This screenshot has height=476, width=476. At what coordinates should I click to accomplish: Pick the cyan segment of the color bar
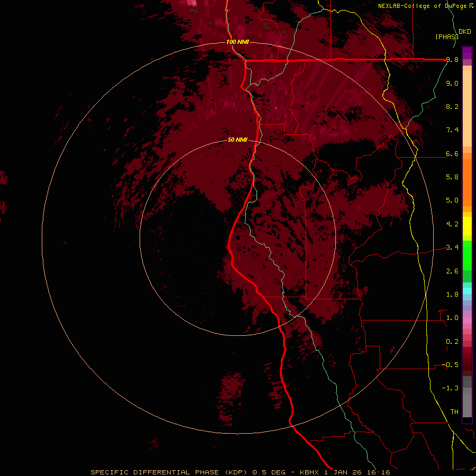pos(467,291)
